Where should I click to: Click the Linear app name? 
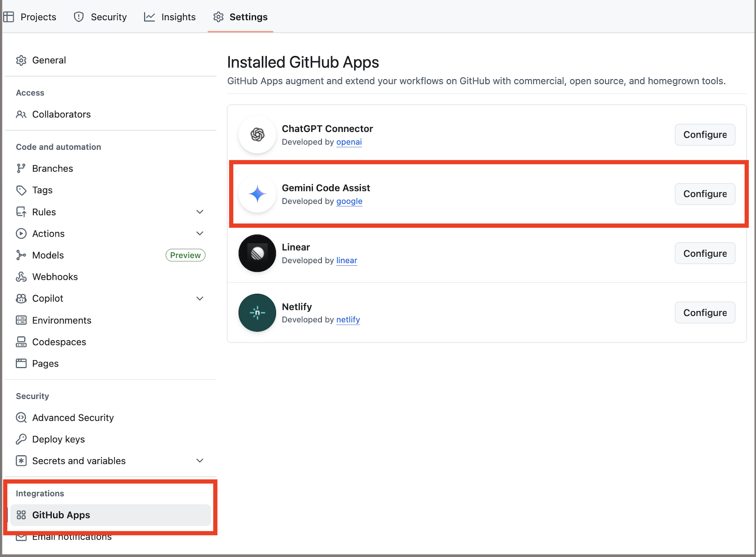296,247
